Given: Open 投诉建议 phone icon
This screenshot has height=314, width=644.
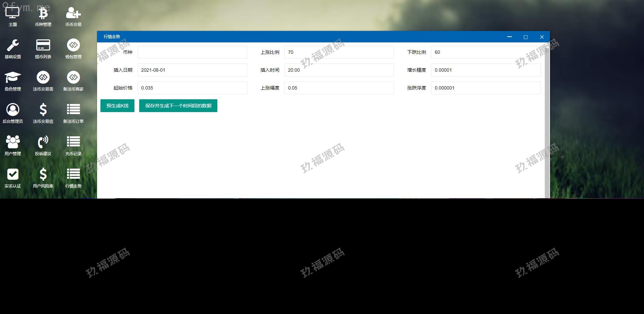Looking at the screenshot, I should point(43,143).
